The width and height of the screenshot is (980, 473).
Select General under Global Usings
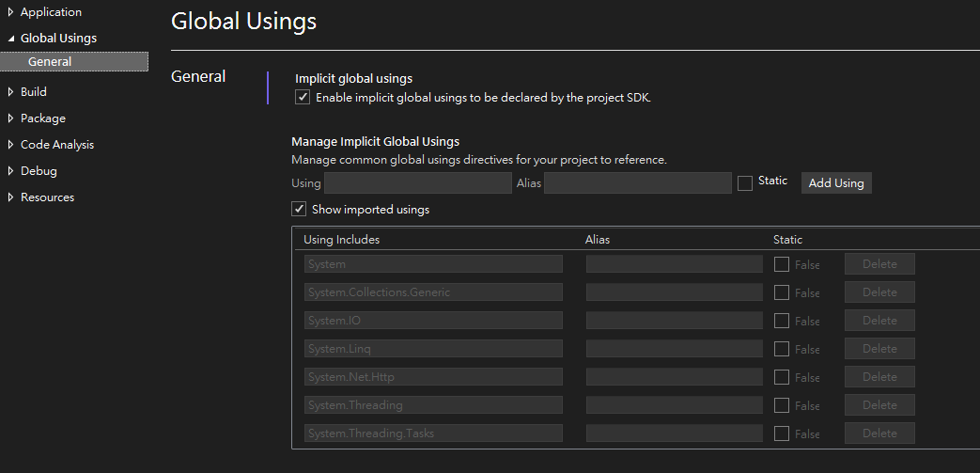point(50,62)
